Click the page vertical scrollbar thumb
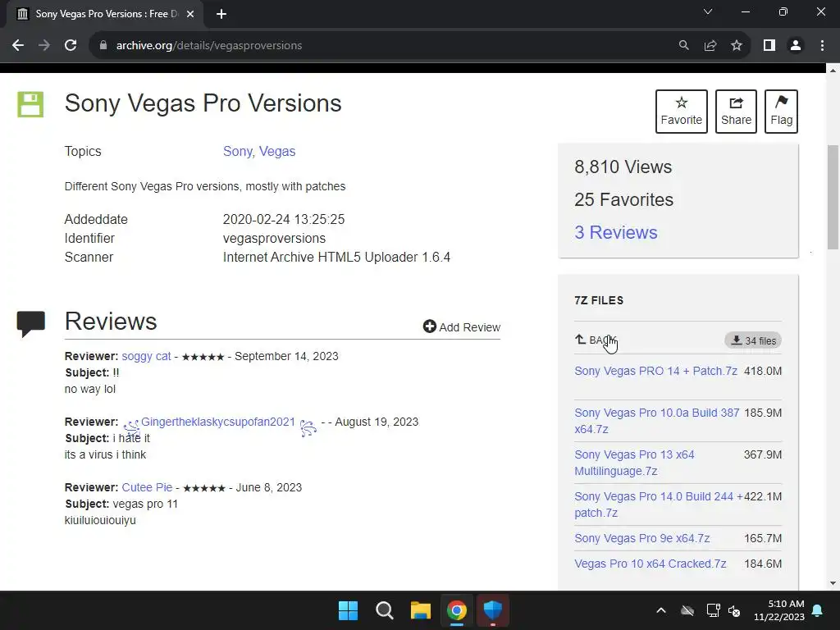840x630 pixels. pos(833,197)
